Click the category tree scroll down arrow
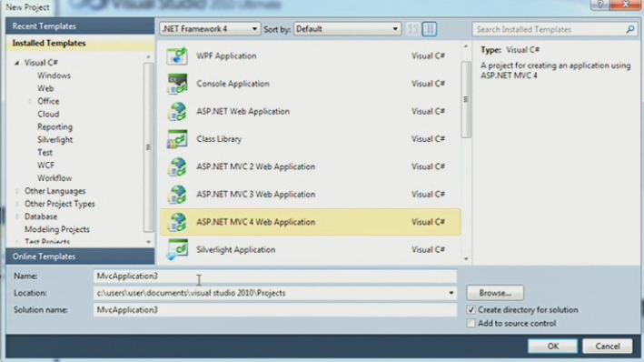 [148, 242]
